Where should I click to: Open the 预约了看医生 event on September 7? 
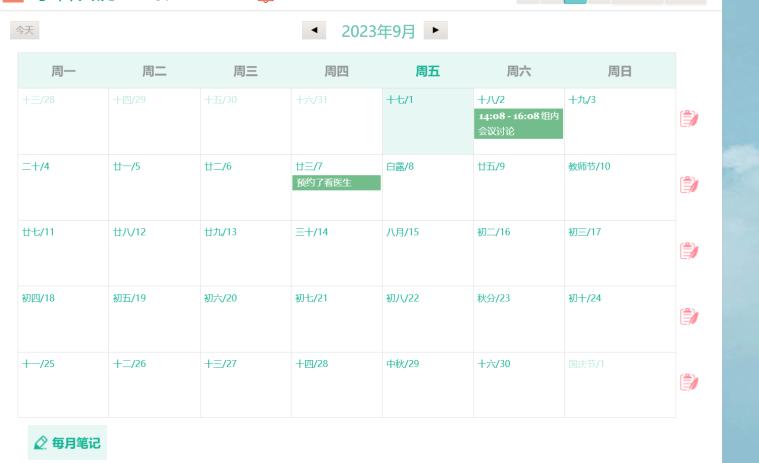tap(336, 182)
